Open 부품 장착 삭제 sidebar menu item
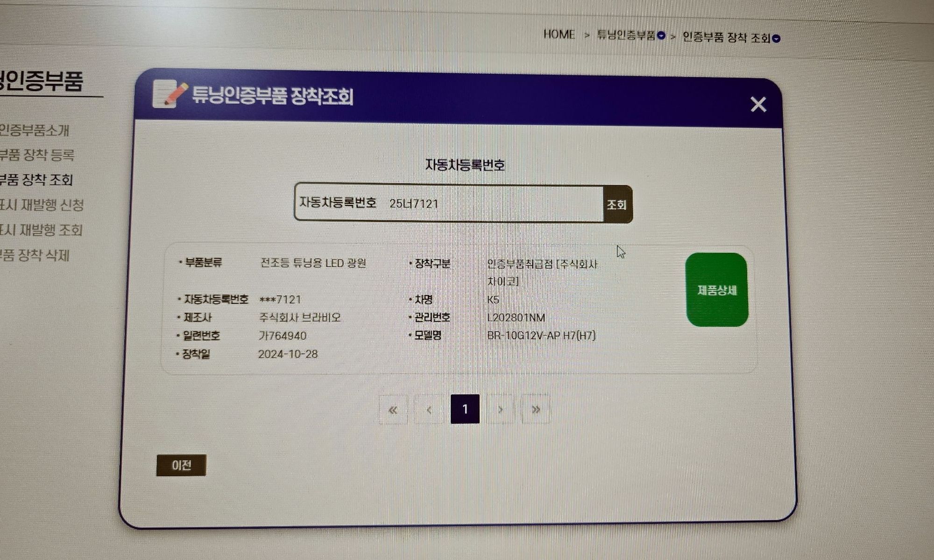This screenshot has height=560, width=934. coord(35,255)
